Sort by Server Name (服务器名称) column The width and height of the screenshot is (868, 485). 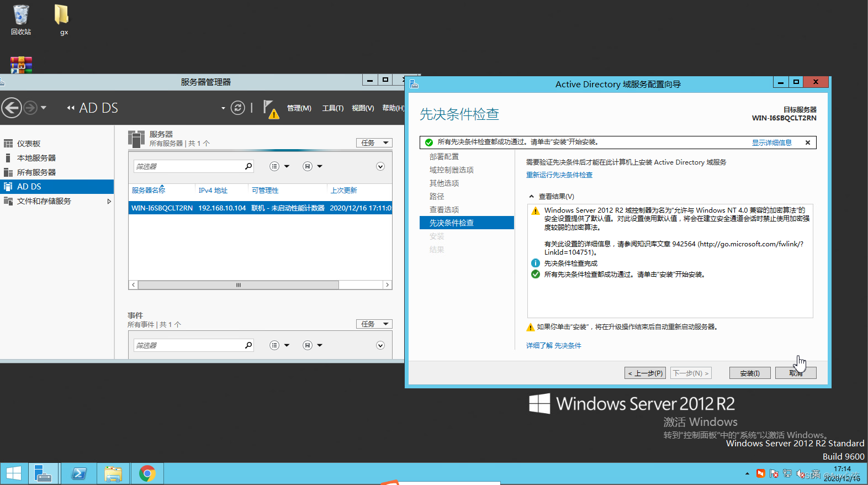149,190
